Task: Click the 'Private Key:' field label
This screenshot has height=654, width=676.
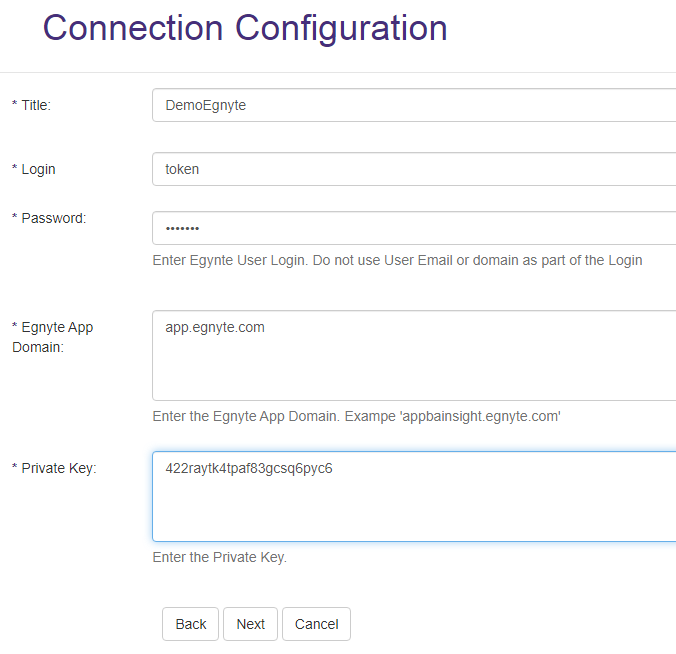Action: point(58,468)
